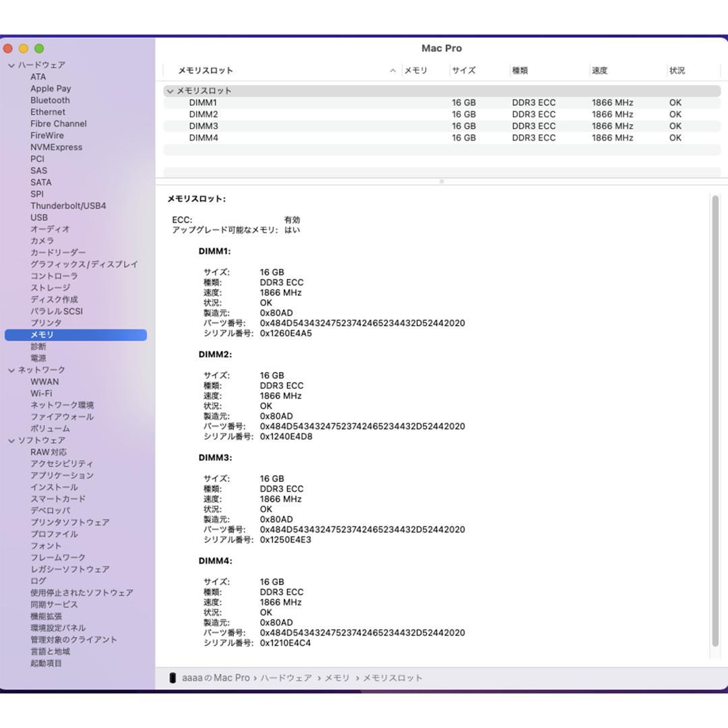Viewport: 728px width, 728px height.
Task: Click the split divider handle dot
Action: (x=442, y=181)
